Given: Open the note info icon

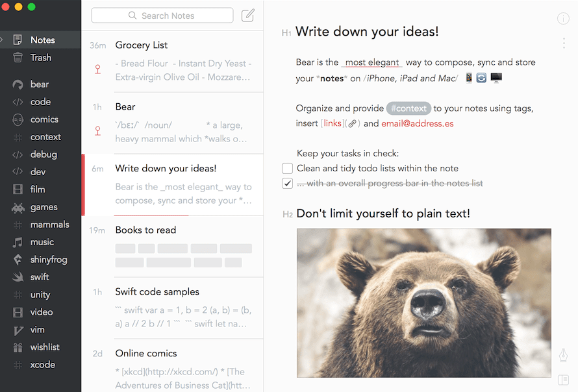Looking at the screenshot, I should click(x=563, y=19).
